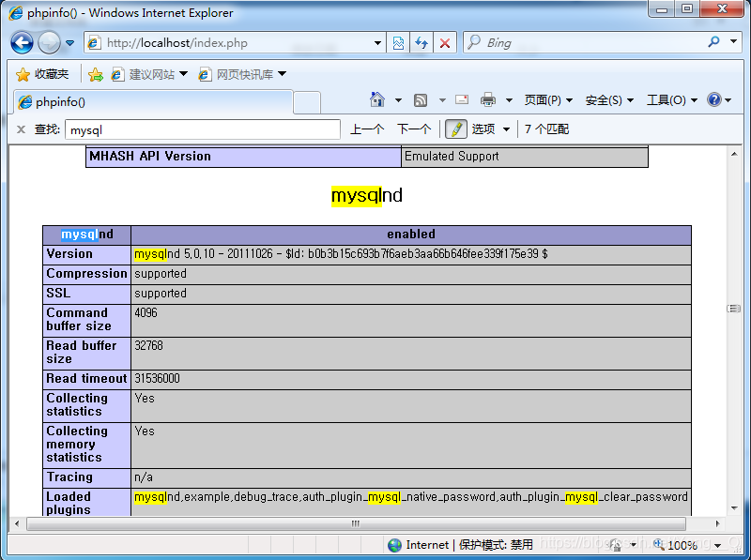Screen dimensions: 751x560
Task: Close the Find bar with the X
Action: 21,129
